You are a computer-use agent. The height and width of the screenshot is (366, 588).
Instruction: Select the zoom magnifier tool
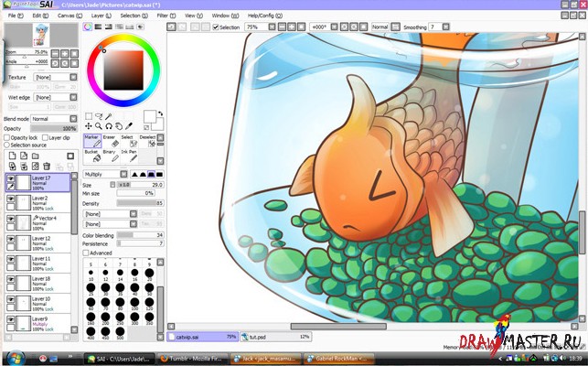(x=99, y=126)
